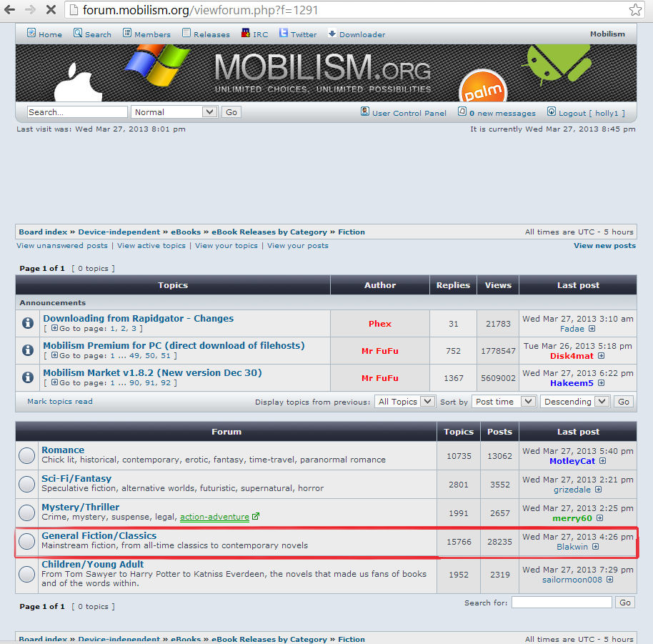This screenshot has height=644, width=653.
Task: Click the browser back arrow
Action: pos(9,9)
